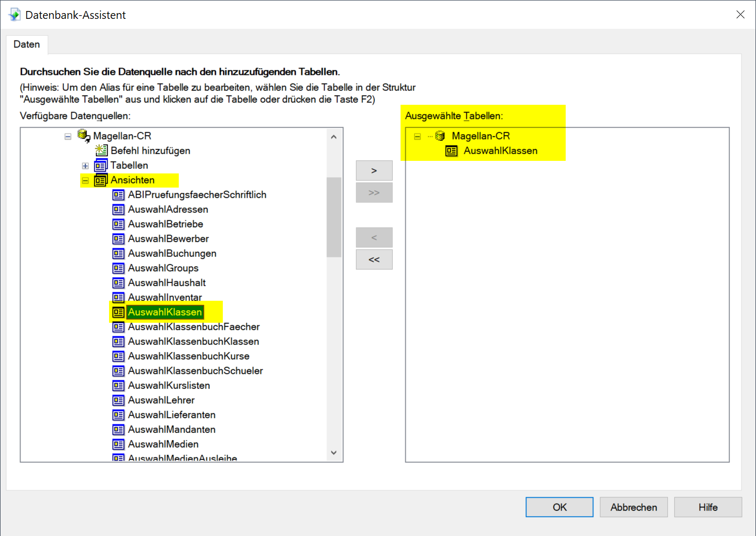Select the AuswahlKlassenbuchKlassen view

(193, 342)
